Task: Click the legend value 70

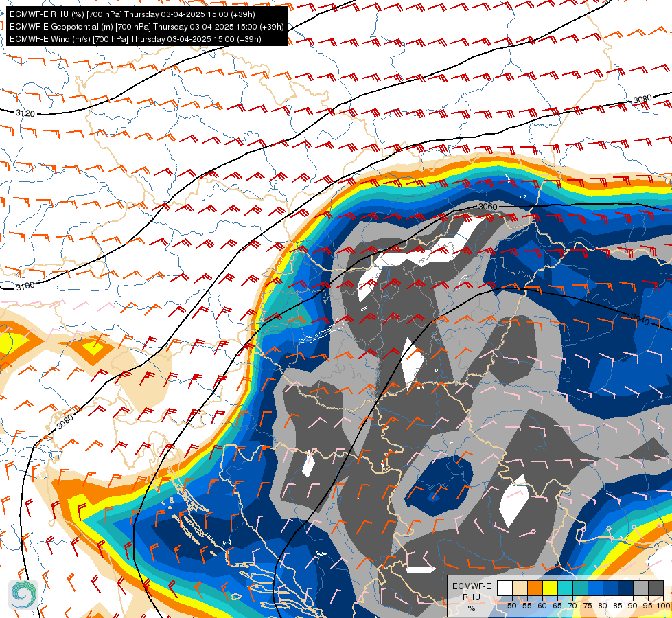Action: tap(572, 606)
